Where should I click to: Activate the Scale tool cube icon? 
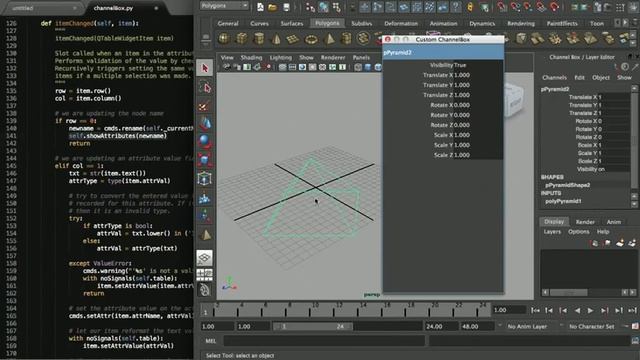tap(204, 160)
